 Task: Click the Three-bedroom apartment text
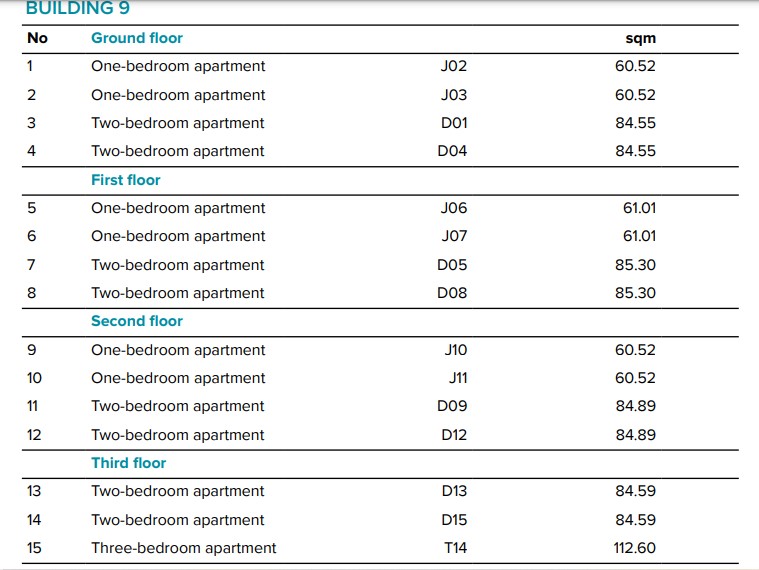point(184,548)
